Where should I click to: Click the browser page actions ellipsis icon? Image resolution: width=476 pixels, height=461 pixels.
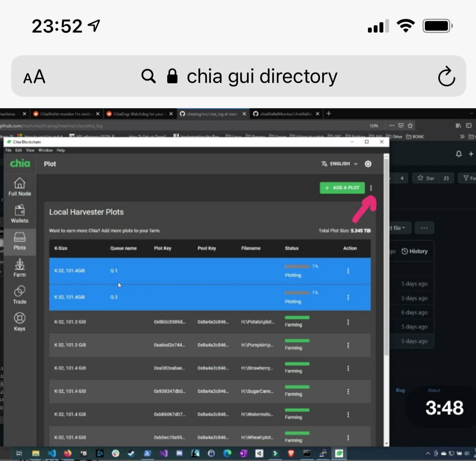point(391,126)
